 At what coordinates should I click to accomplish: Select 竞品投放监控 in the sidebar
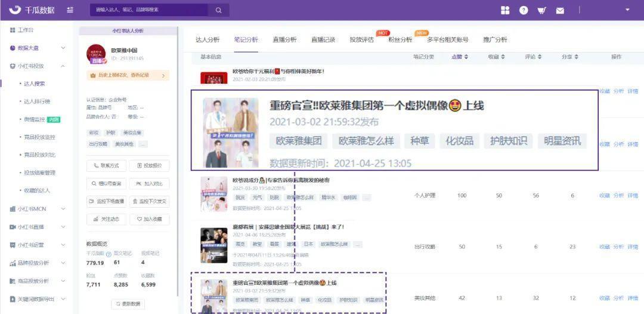[x=39, y=137]
